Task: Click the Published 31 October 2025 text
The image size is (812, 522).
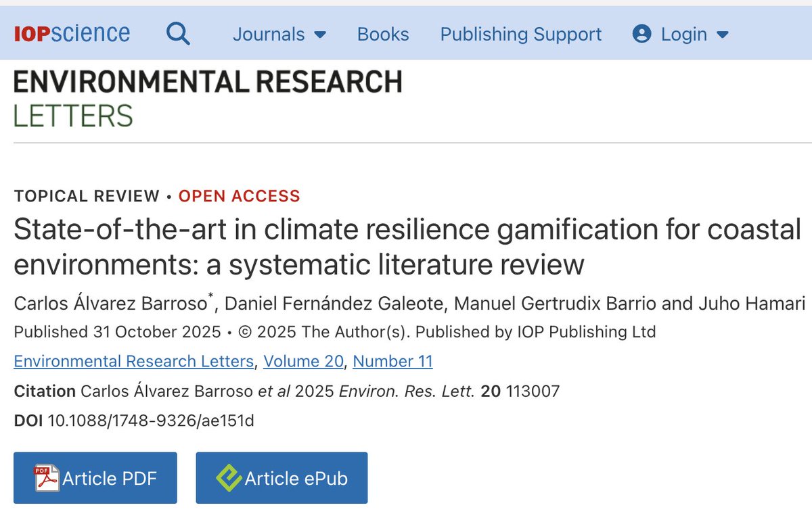Action: click(117, 332)
